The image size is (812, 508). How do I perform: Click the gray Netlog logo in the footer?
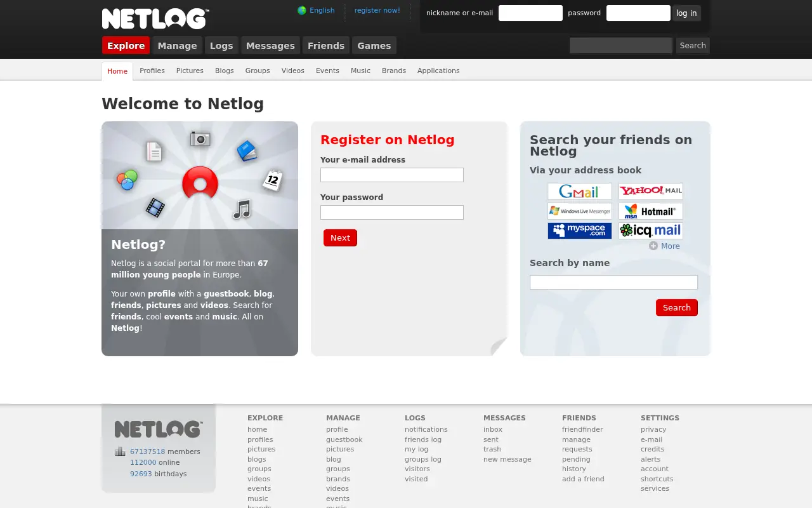pyautogui.click(x=159, y=429)
